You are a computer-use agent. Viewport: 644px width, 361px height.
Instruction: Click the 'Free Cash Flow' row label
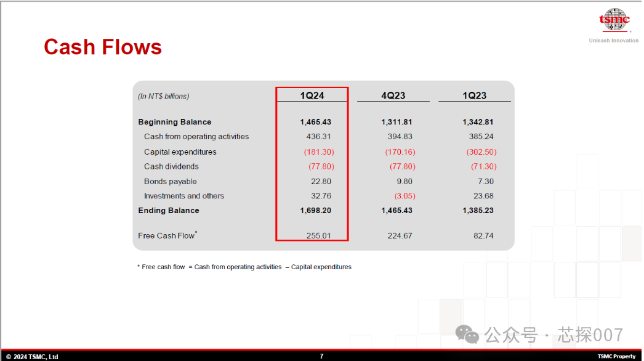167,235
